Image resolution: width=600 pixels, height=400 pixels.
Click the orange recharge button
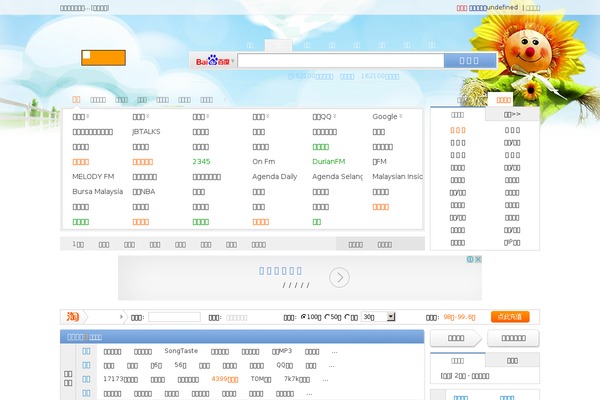[x=510, y=317]
